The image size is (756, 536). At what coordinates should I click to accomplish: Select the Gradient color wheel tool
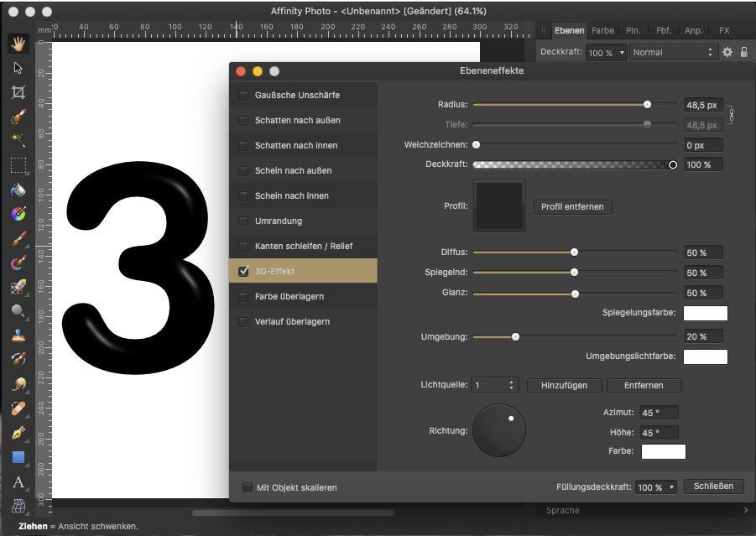click(18, 214)
